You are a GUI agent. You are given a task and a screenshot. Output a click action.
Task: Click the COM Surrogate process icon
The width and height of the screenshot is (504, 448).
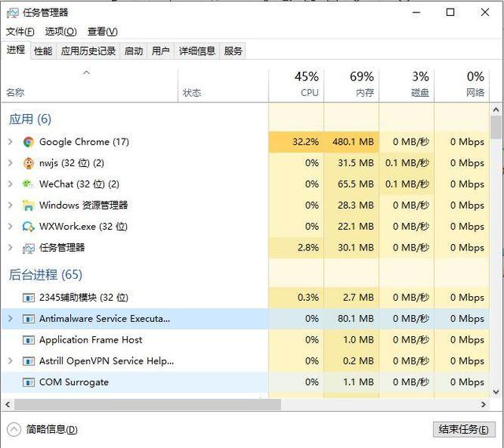28,383
